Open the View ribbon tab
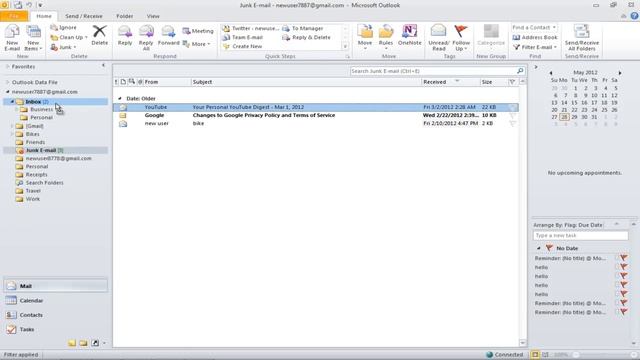 153,16
